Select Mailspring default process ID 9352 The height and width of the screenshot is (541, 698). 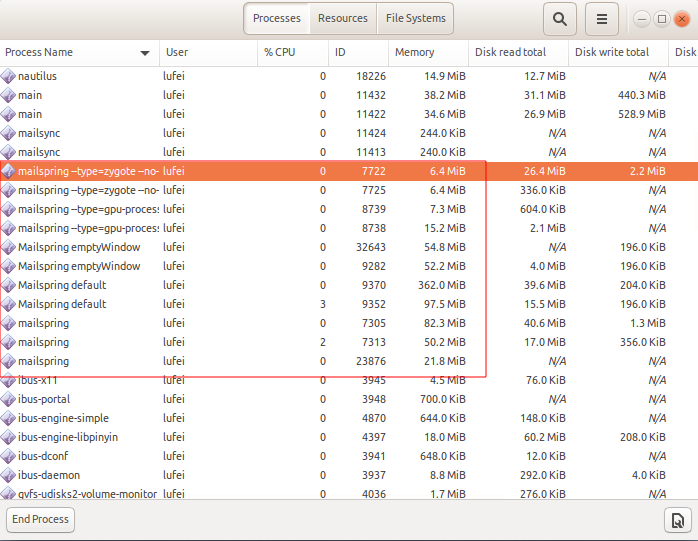click(x=349, y=304)
